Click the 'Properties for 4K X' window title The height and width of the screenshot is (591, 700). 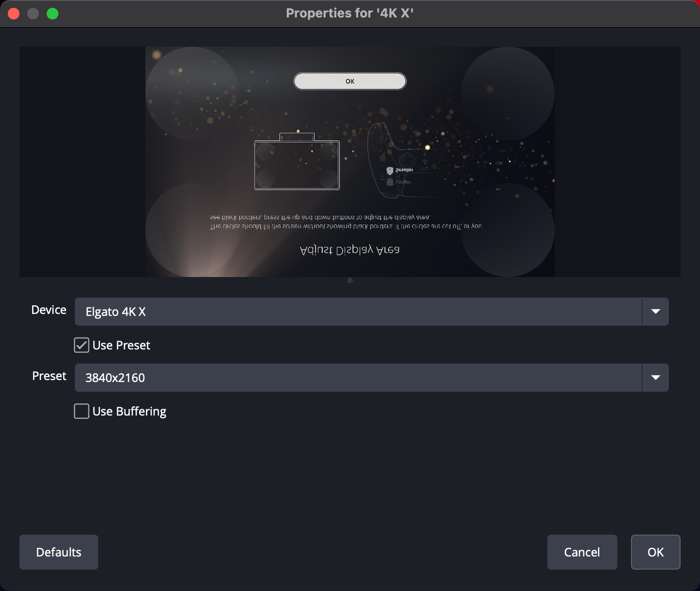(x=350, y=13)
